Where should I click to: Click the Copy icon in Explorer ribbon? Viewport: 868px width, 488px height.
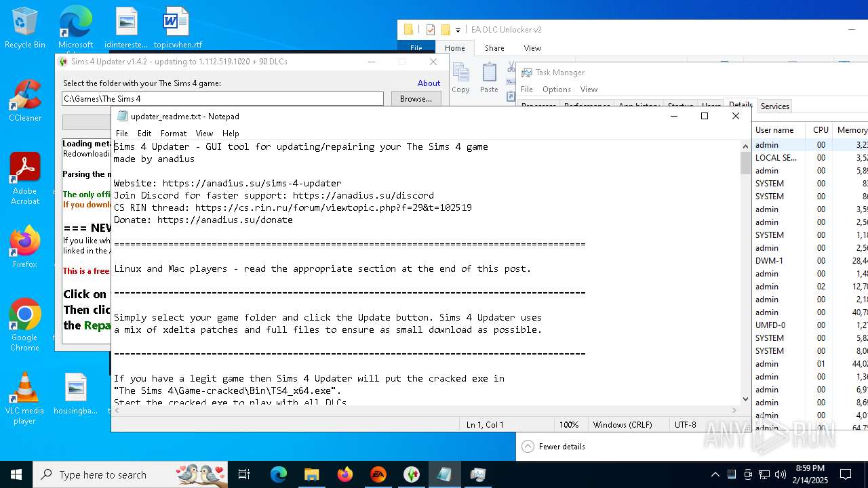point(460,78)
